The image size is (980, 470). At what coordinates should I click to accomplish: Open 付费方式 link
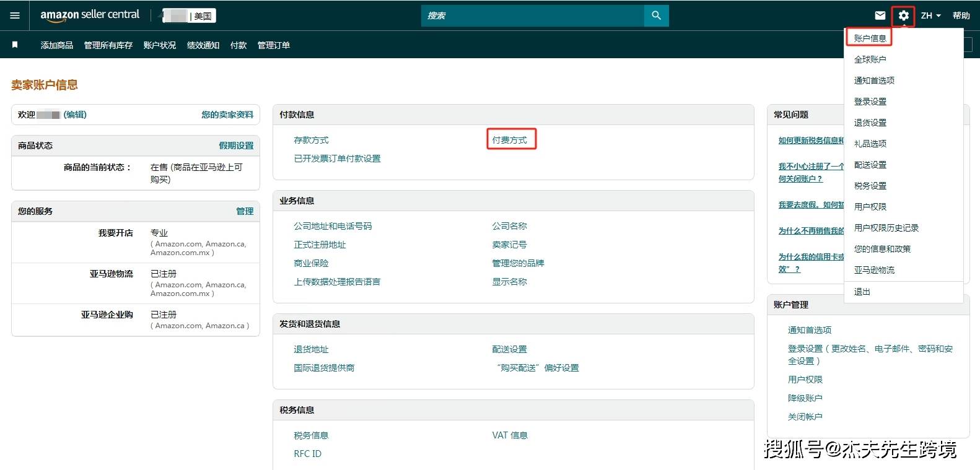pyautogui.click(x=509, y=141)
